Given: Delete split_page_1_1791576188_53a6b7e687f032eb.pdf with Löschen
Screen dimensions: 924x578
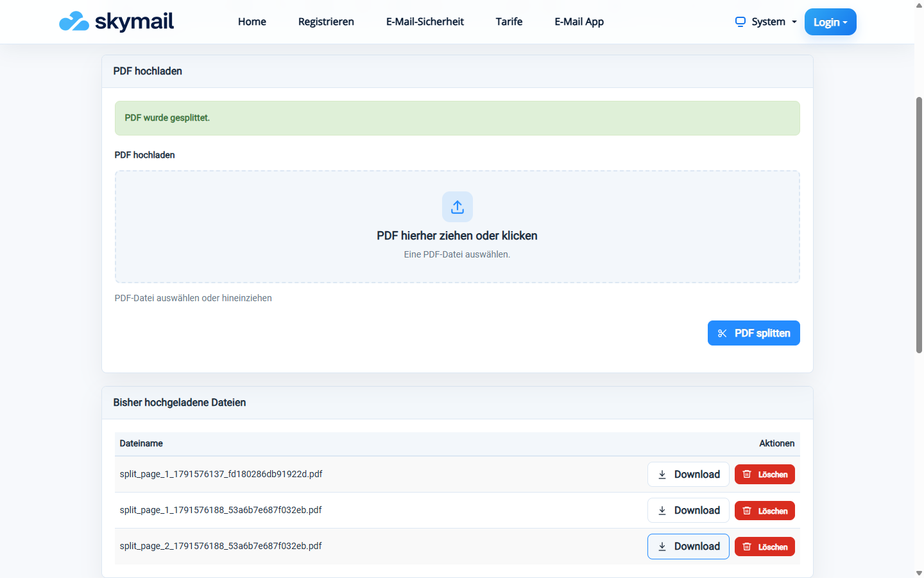Looking at the screenshot, I should coord(765,511).
